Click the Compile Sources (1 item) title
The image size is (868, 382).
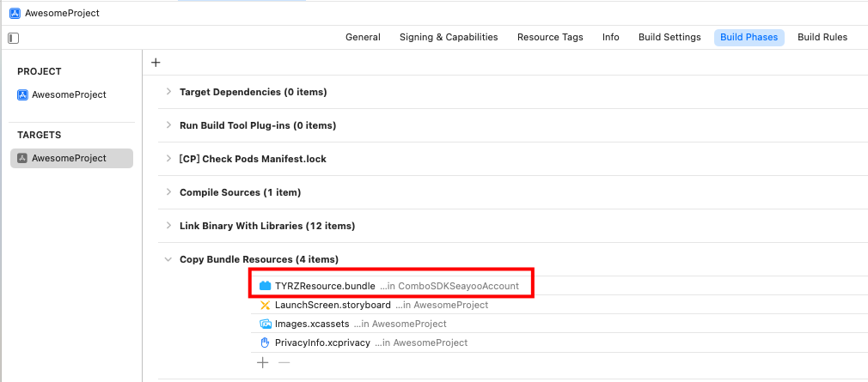[x=241, y=192]
